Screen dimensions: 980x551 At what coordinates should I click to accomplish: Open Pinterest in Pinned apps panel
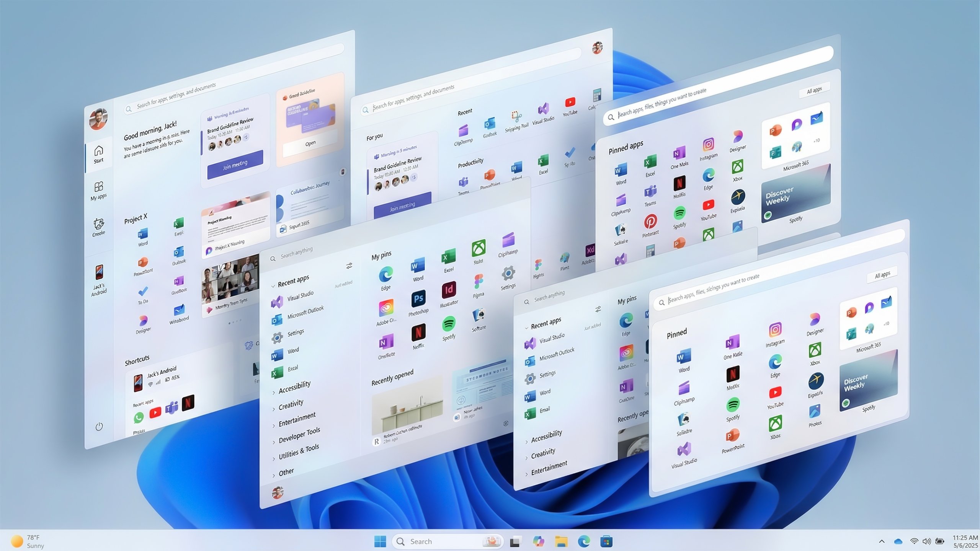tap(650, 222)
